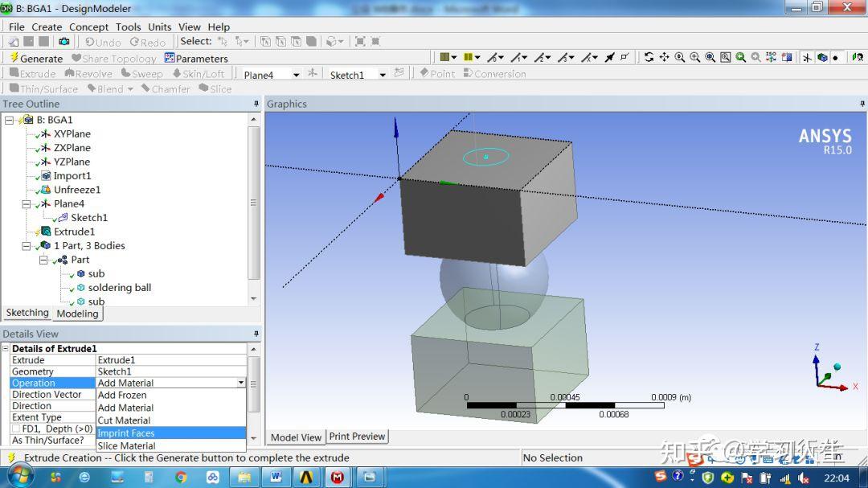Open the File menu
This screenshot has width=868, height=488.
[17, 27]
